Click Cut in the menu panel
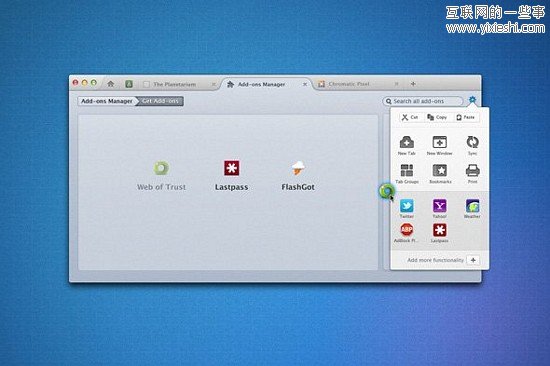 410,117
